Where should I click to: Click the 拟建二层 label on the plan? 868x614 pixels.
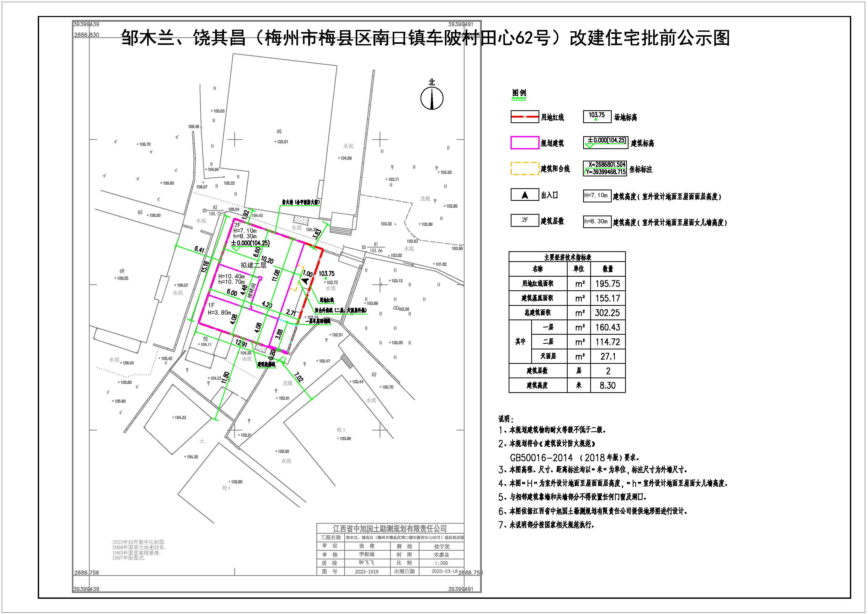click(x=253, y=265)
